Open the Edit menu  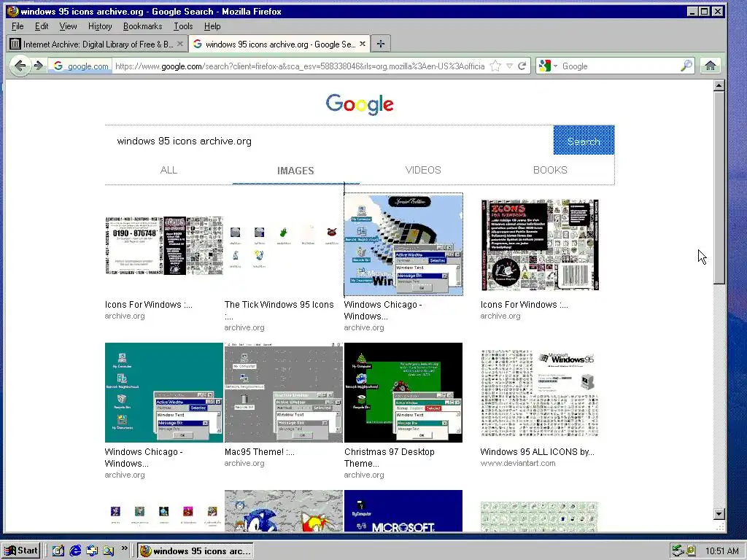point(42,26)
